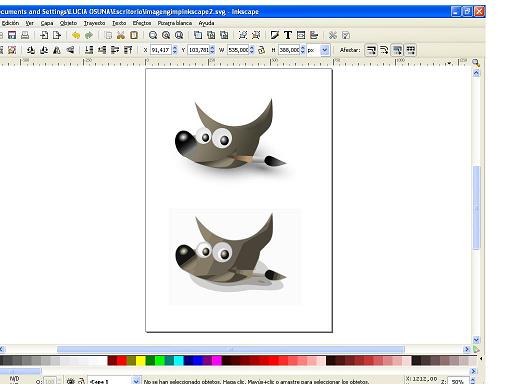The width and height of the screenshot is (512, 384).
Task: Open the Texto menu
Action: [119, 23]
